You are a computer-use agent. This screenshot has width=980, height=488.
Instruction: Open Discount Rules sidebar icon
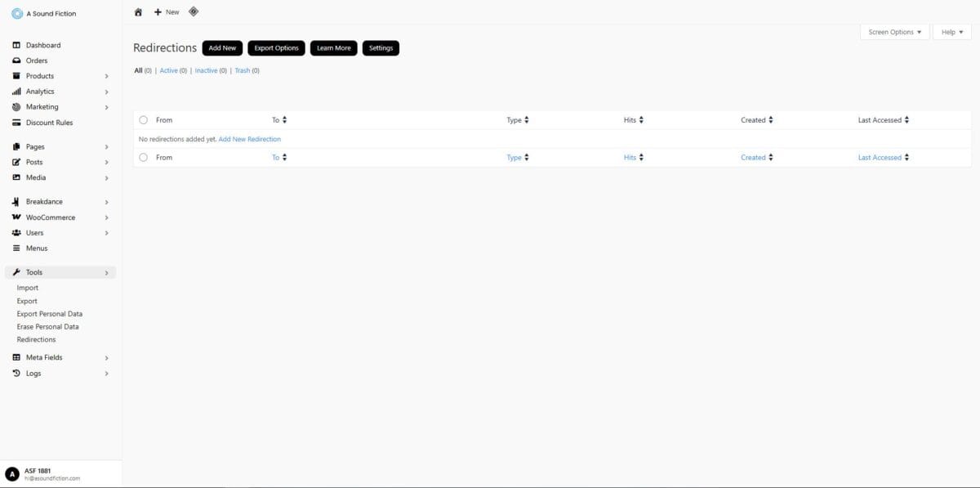coord(16,123)
